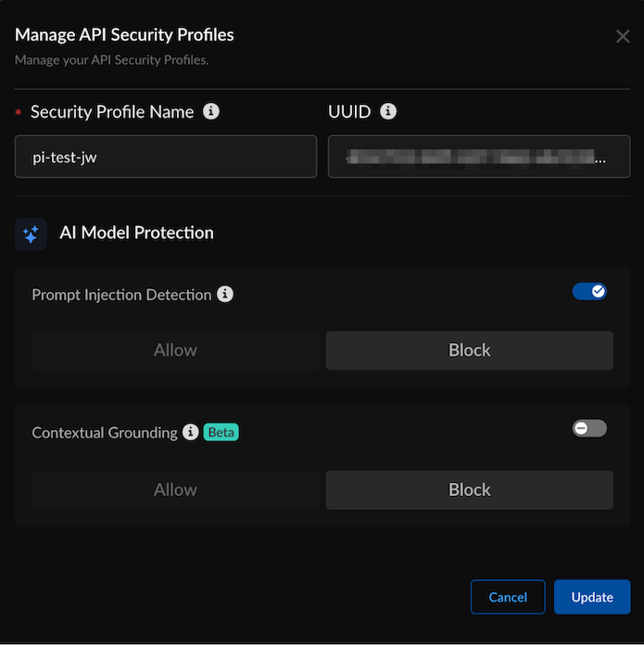Close the Manage API Security Profiles dialog
This screenshot has width=644, height=647.
(623, 37)
